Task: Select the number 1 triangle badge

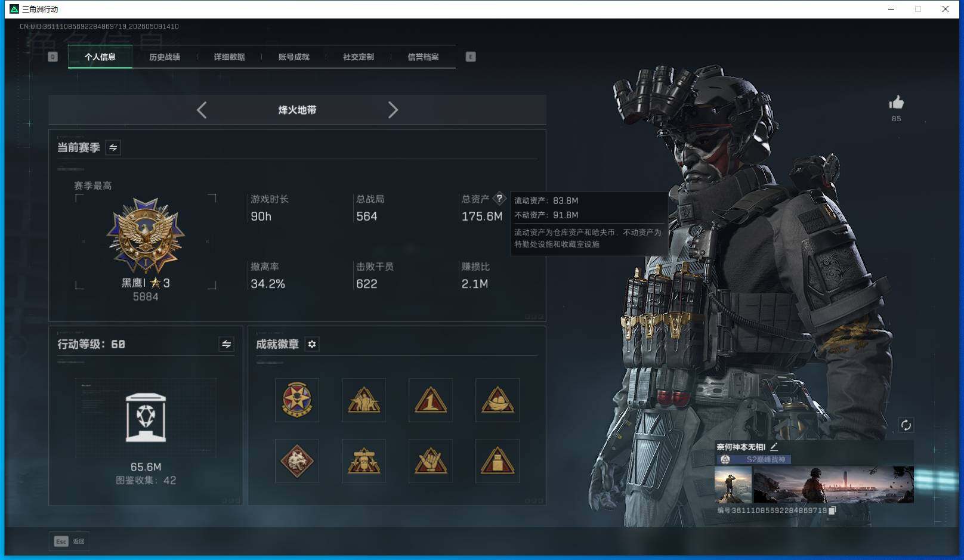Action: (431, 400)
